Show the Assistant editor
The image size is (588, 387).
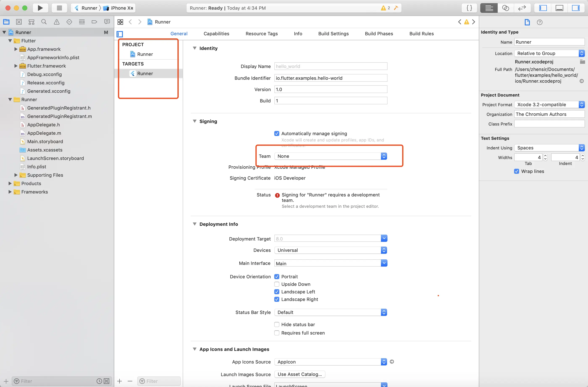[x=505, y=8]
